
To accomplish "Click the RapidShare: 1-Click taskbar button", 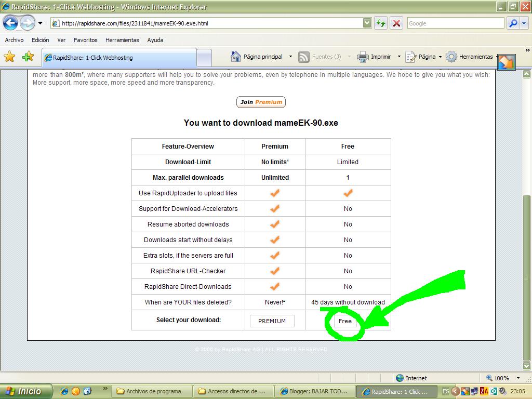I will [x=396, y=391].
